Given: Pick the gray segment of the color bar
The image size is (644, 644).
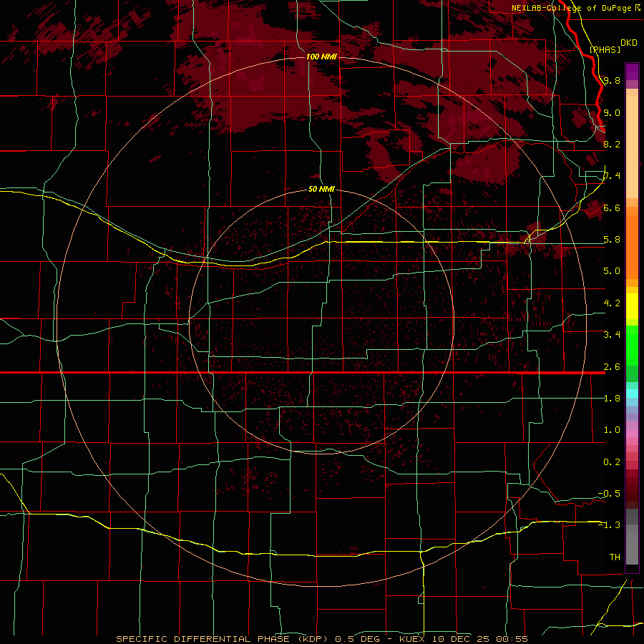Looking at the screenshot, I should pyautogui.click(x=632, y=538).
